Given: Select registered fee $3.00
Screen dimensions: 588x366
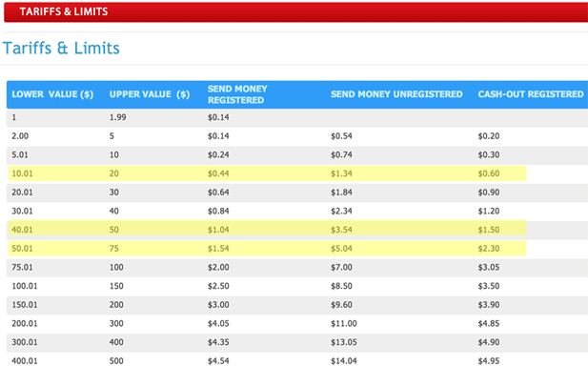Looking at the screenshot, I should (x=218, y=304).
